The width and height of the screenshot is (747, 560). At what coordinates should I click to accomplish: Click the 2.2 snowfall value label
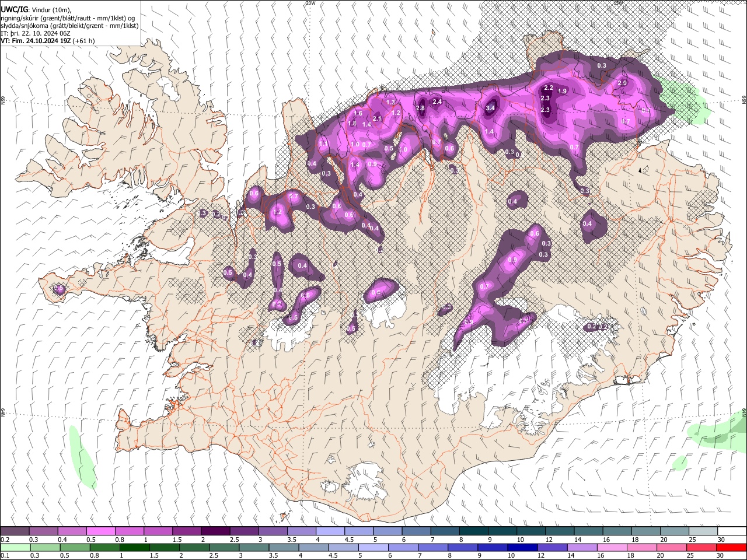coord(549,87)
